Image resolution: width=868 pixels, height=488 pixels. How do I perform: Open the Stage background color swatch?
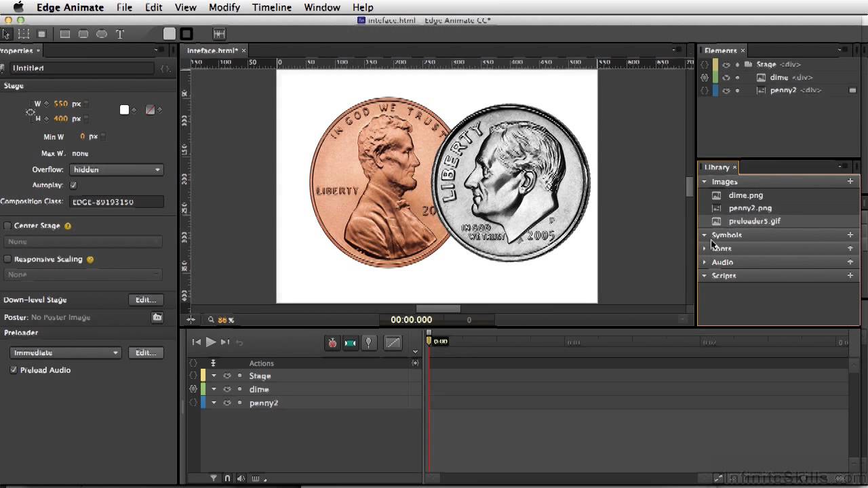coord(124,110)
